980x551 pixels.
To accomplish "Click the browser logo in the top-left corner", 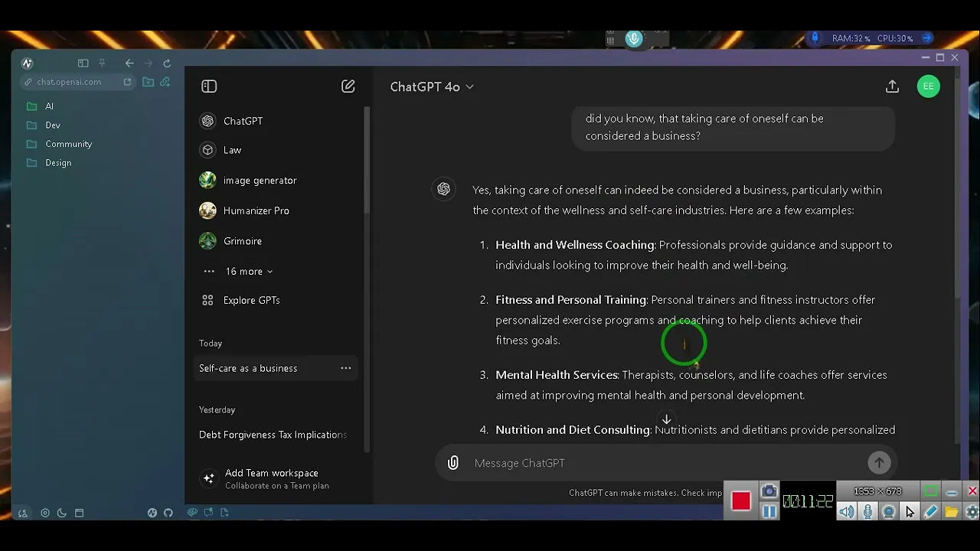I will pos(28,64).
